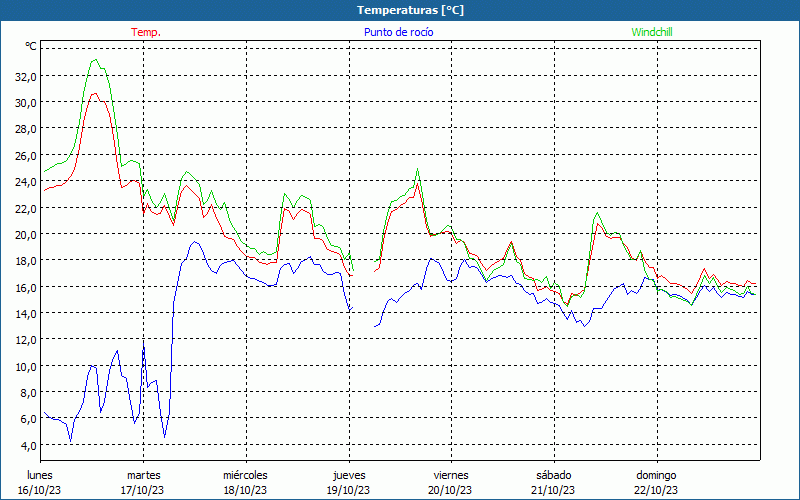Viewport: 800px width, 500px height.
Task: Click the 16/10/23 date label
Action: [40, 490]
